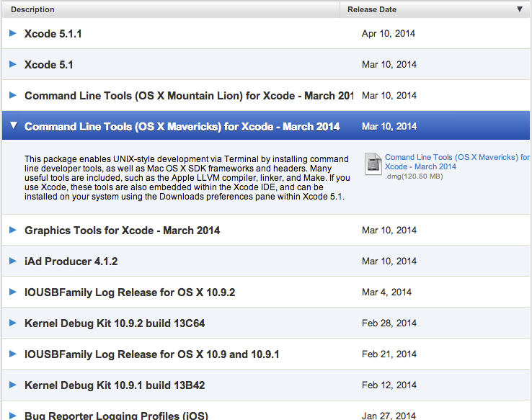Expand IOUSBFamily Log Release 10.9.2 triangle
The width and height of the screenshot is (532, 420).
click(13, 292)
